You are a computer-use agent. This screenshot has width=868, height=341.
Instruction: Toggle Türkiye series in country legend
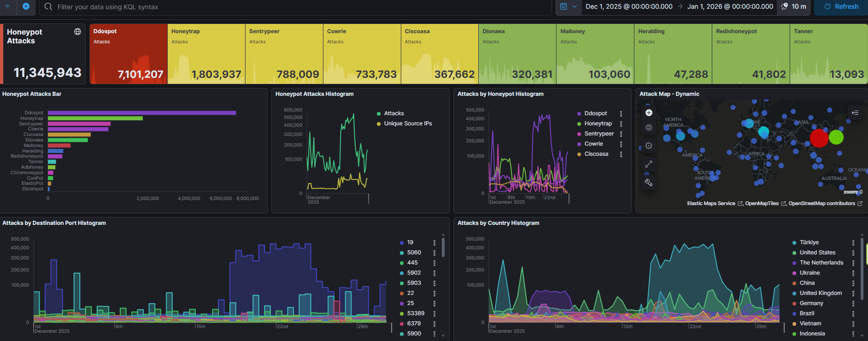[809, 242]
